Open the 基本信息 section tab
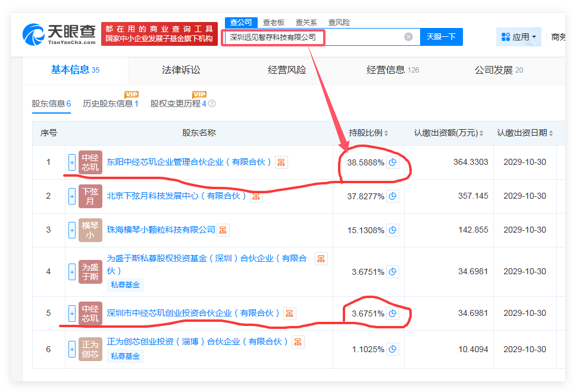This screenshot has height=392, width=576. pyautogui.click(x=76, y=70)
